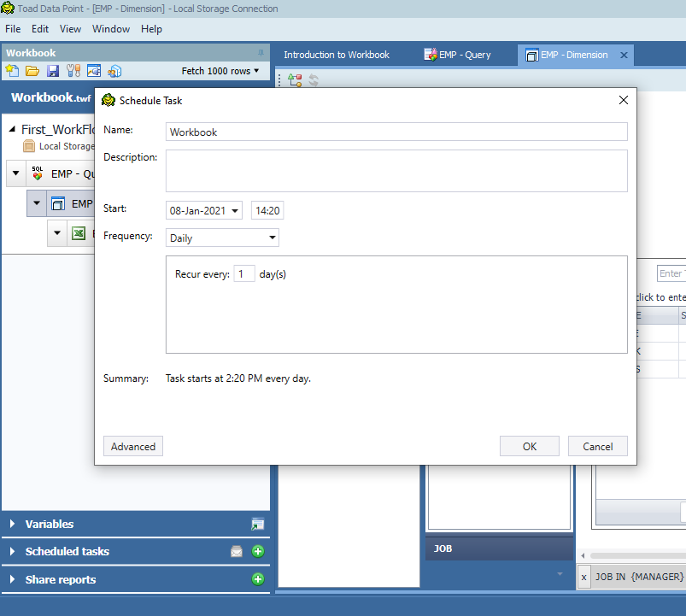Close the Schedule Task dialog with X
Image resolution: width=686 pixels, height=616 pixels.
[624, 100]
